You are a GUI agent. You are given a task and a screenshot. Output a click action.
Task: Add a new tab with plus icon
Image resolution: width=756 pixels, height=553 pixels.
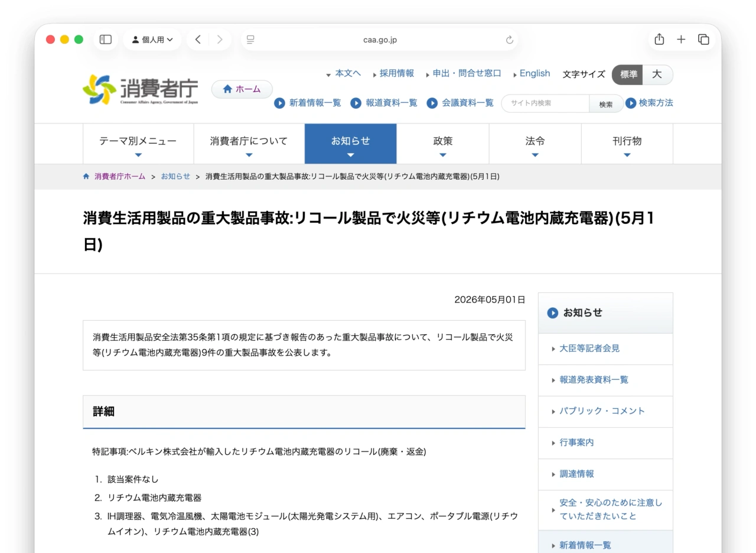click(x=681, y=40)
